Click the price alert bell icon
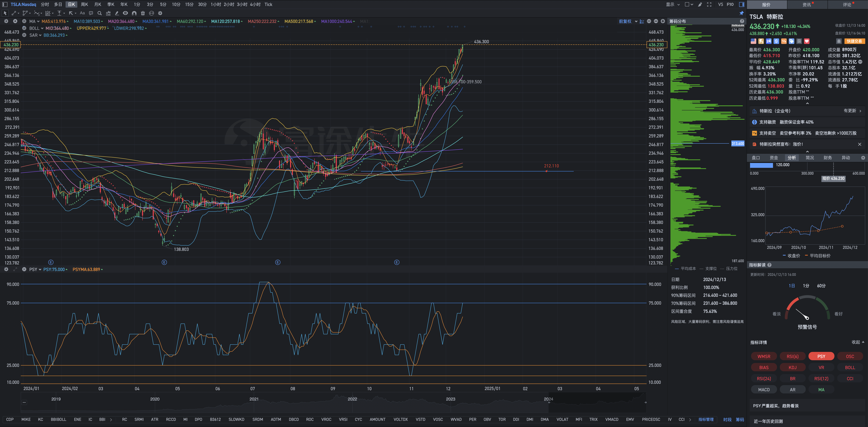 coord(839,41)
